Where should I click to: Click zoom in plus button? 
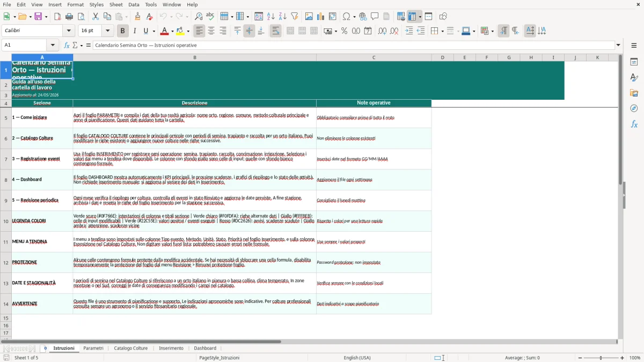[623, 358]
